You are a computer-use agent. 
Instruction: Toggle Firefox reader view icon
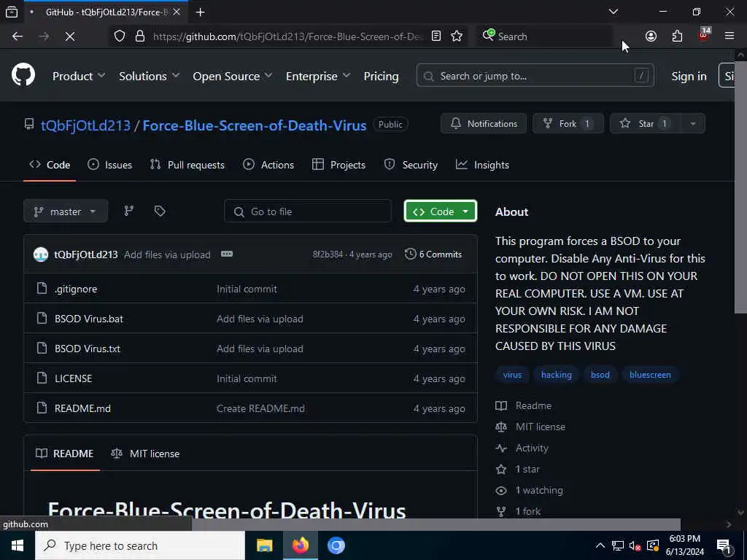click(x=436, y=36)
